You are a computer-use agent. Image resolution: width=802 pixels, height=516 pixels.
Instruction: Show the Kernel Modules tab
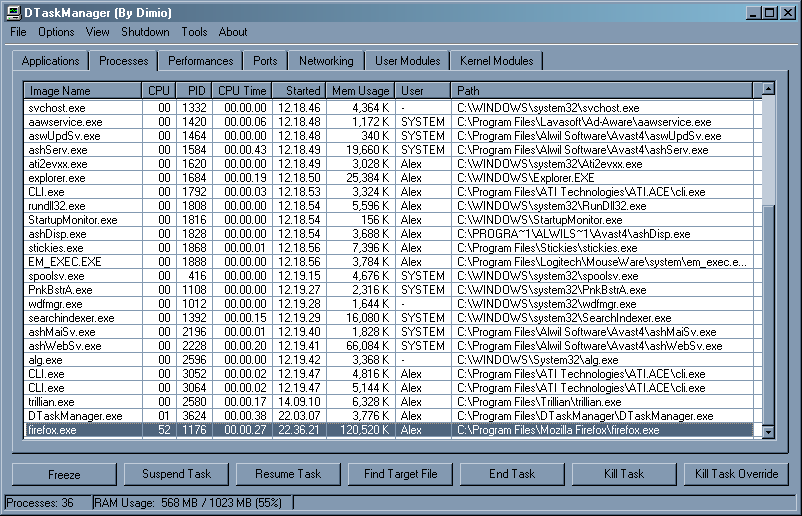pyautogui.click(x=496, y=61)
